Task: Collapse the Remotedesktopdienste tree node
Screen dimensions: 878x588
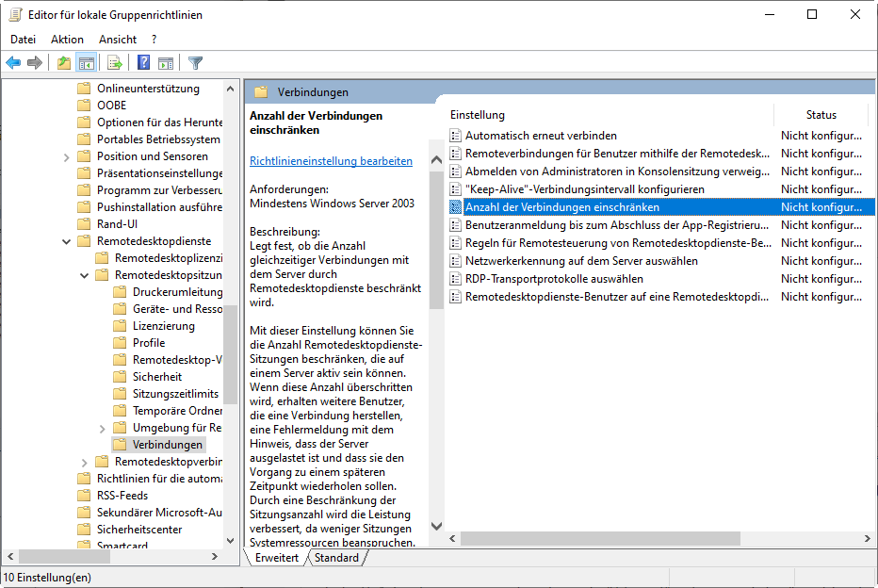Action: pyautogui.click(x=67, y=241)
